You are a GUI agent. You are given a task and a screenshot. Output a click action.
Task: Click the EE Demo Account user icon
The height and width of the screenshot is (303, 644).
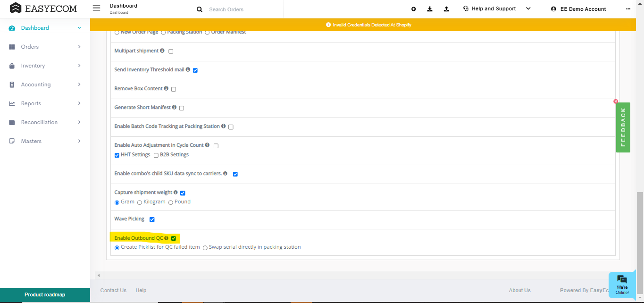(553, 9)
